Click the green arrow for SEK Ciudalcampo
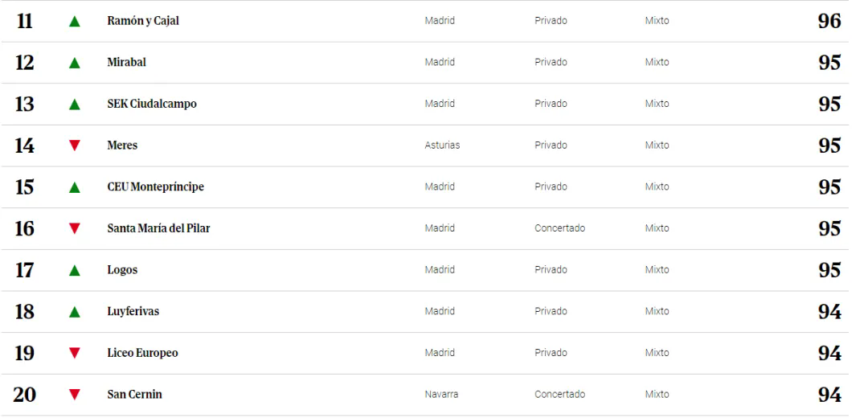 [75, 104]
